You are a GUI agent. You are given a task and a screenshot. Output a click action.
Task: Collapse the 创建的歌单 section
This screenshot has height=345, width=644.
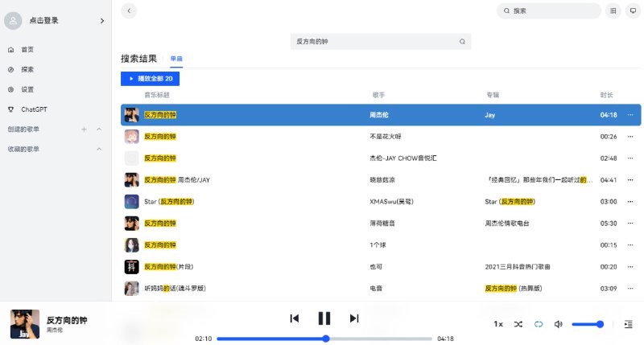click(99, 129)
